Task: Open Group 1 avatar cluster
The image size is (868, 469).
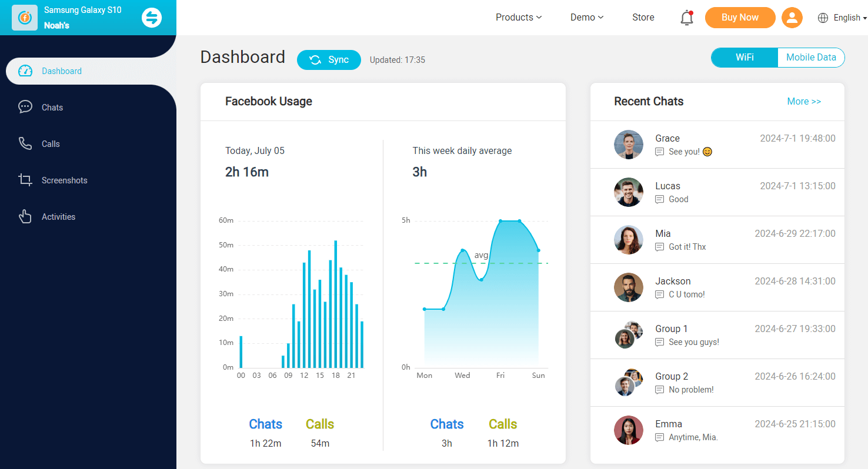Action: pos(629,335)
